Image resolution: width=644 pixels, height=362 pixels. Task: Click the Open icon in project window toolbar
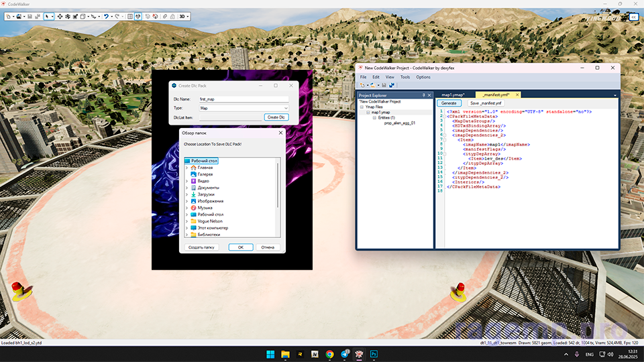[372, 85]
